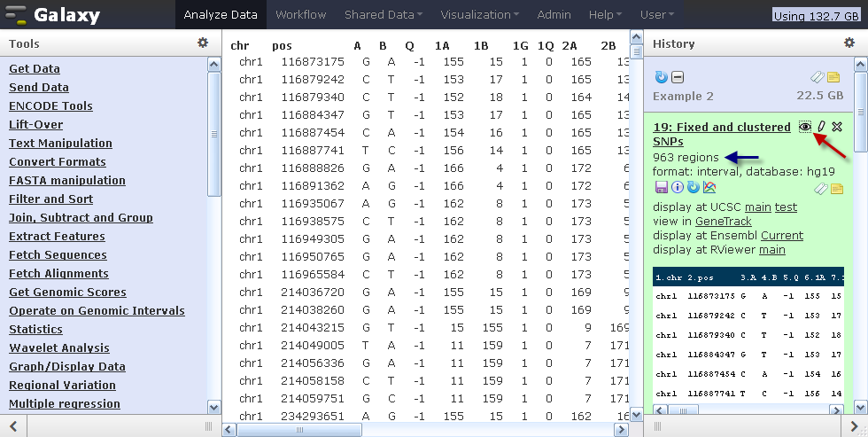Open the Fetch Alignments section
This screenshot has width=868, height=437.
(58, 273)
